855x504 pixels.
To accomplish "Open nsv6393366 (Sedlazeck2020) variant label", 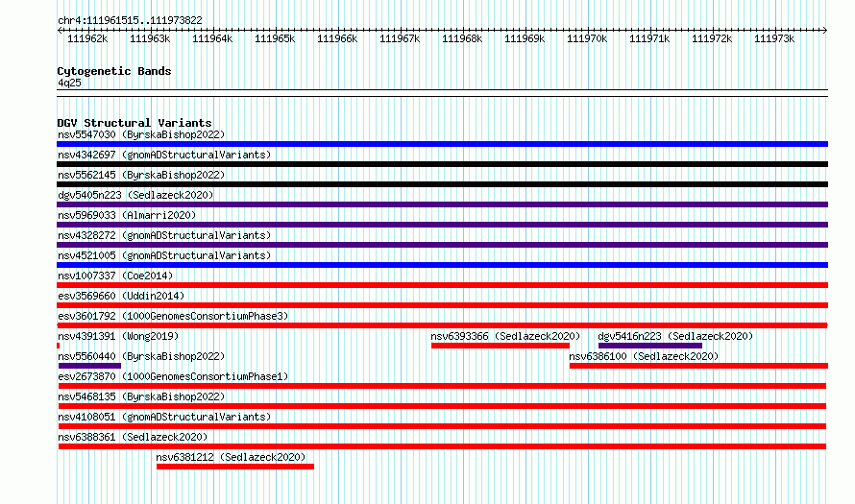I will (505, 336).
